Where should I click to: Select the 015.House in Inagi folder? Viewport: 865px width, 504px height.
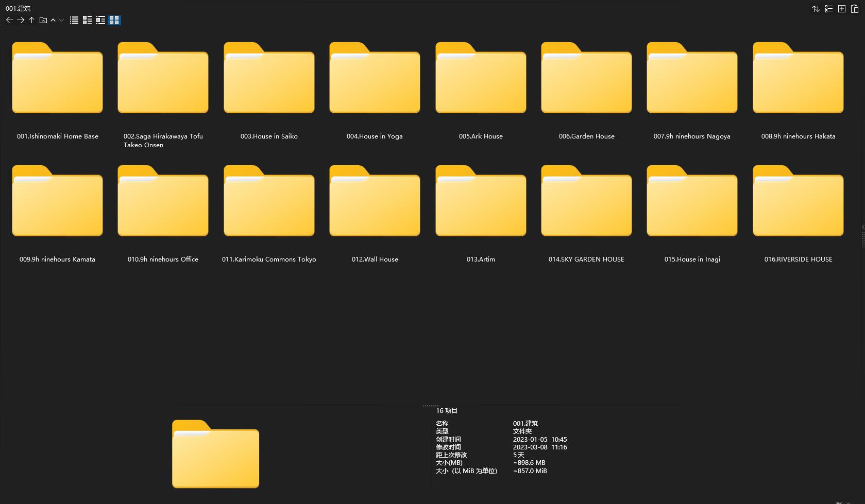click(692, 214)
